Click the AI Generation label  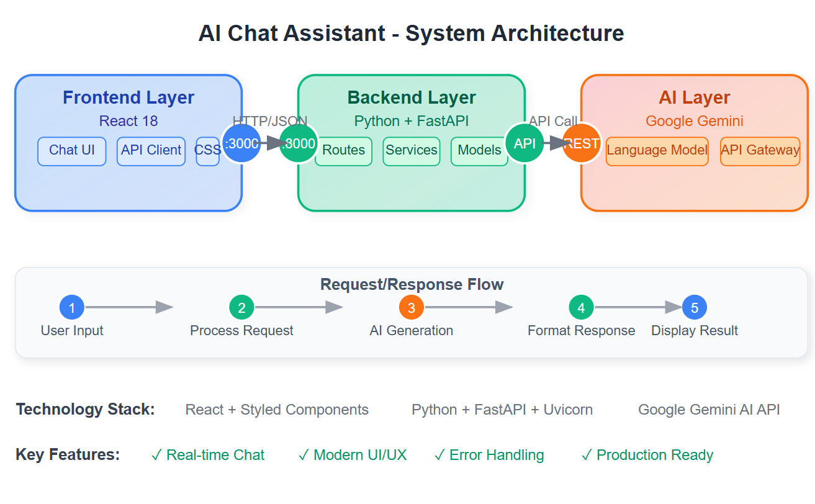click(412, 331)
